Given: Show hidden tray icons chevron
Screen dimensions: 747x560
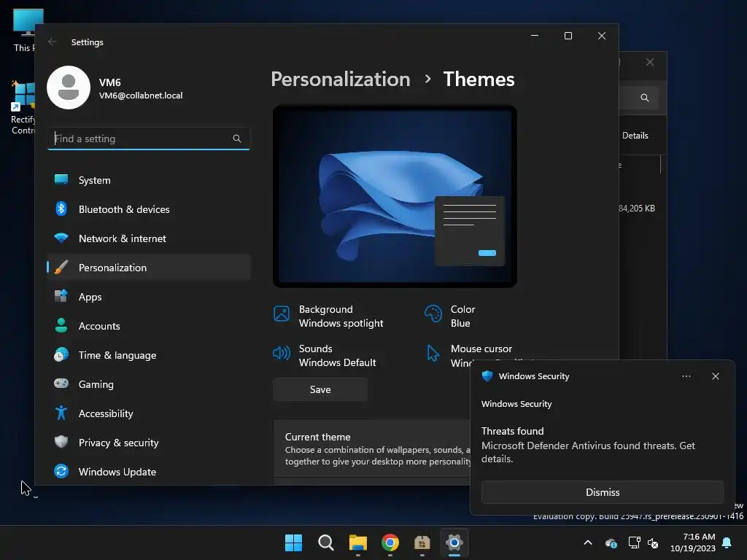Looking at the screenshot, I should 588,542.
